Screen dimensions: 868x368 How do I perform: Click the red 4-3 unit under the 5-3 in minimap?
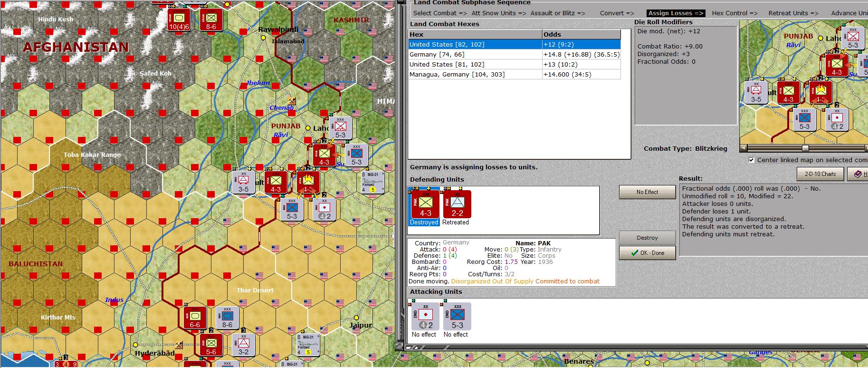(x=837, y=65)
